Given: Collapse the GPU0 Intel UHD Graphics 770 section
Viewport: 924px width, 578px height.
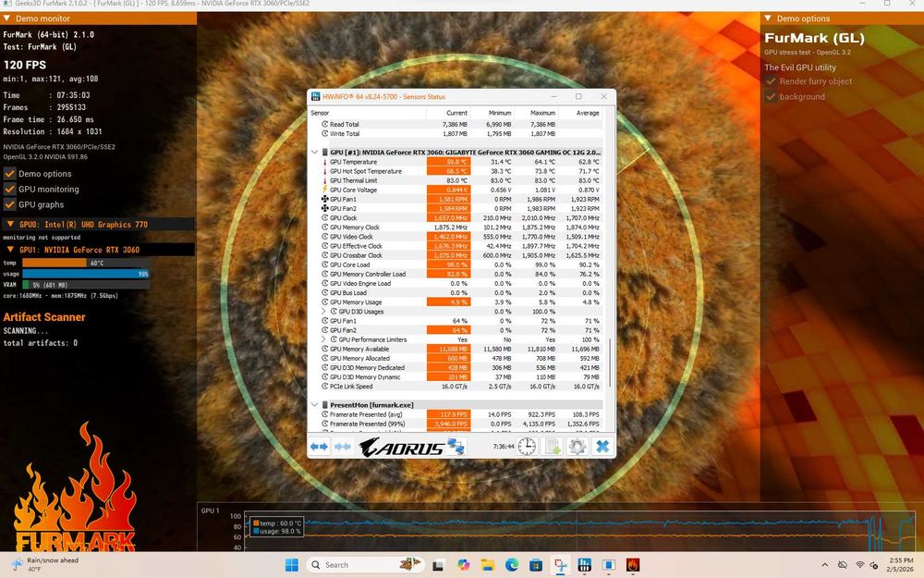Looking at the screenshot, I should click(x=10, y=224).
